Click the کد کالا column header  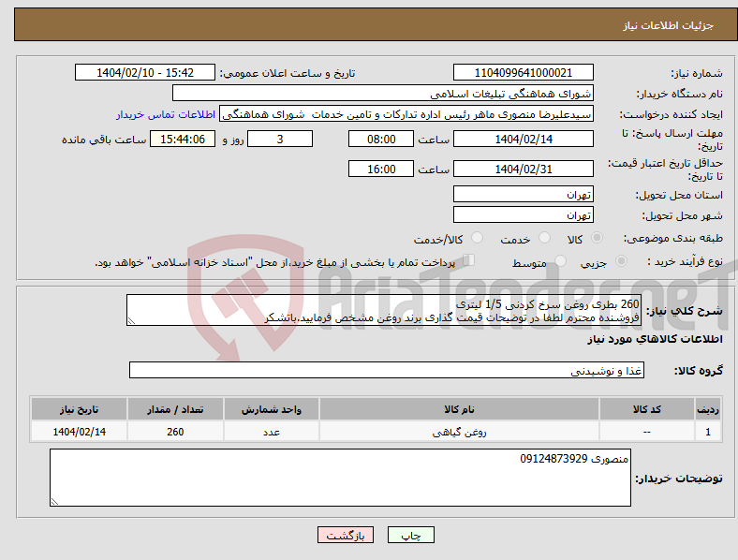click(647, 409)
